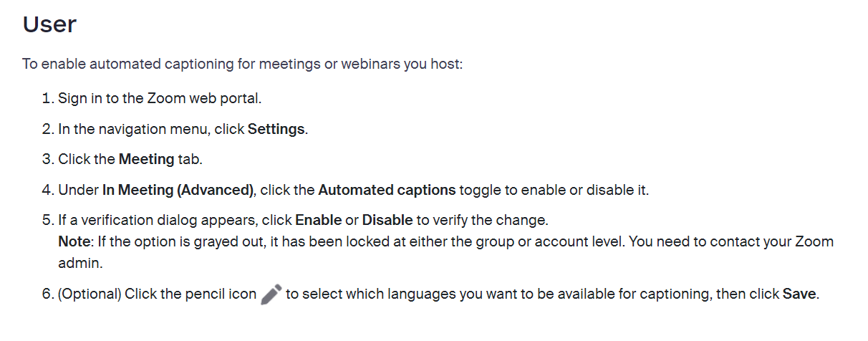
Task: Click the "Click the" text in step 3
Action: point(86,160)
